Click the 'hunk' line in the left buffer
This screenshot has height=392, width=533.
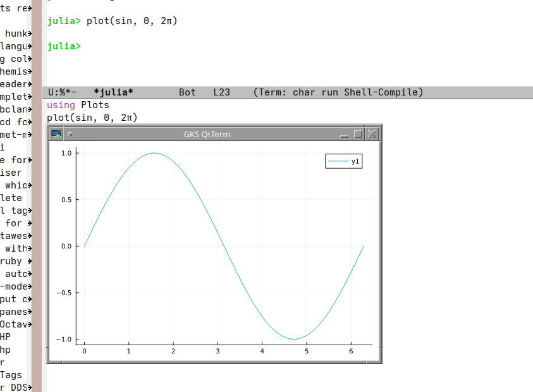pos(16,34)
